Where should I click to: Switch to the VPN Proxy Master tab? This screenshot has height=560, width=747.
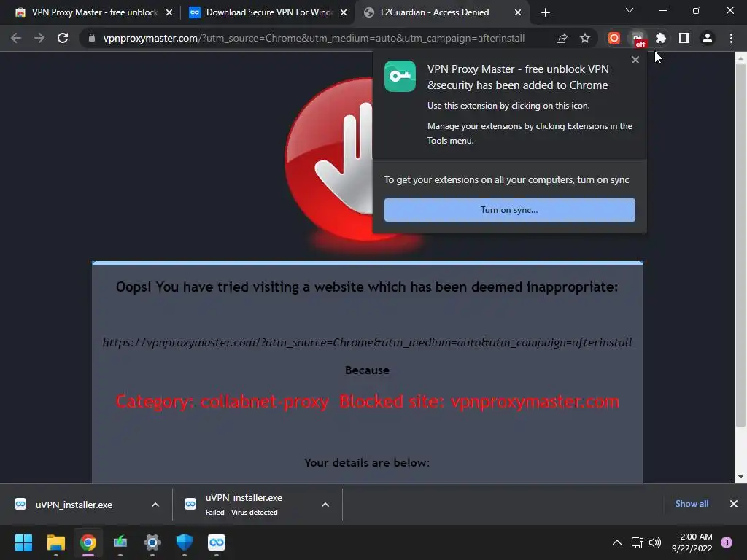pyautogui.click(x=88, y=12)
